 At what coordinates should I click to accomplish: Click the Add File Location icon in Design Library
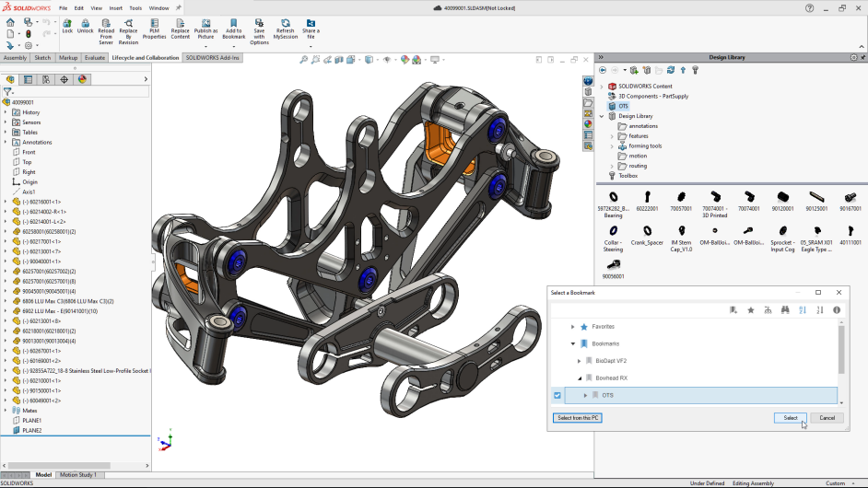[647, 70]
